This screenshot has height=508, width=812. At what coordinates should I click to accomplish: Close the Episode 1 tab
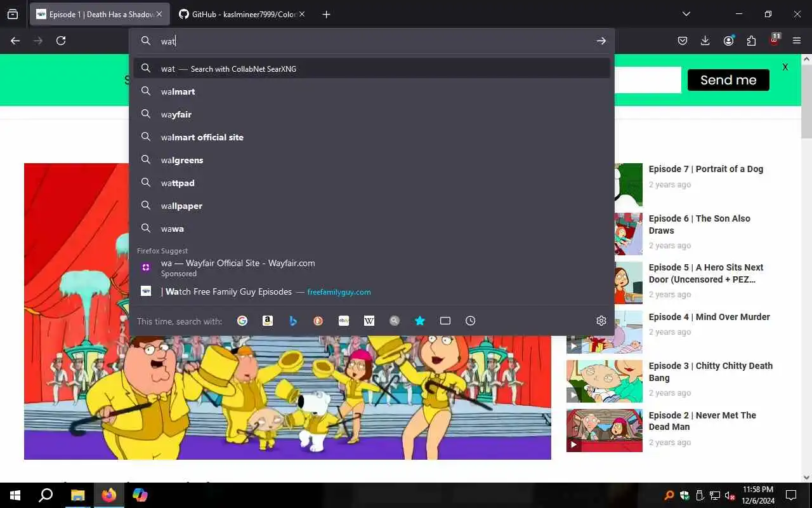pos(159,14)
